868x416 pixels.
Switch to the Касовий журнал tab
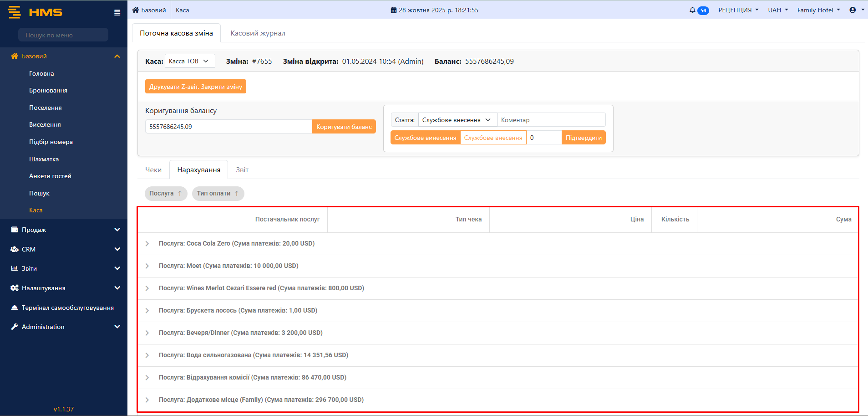[x=258, y=33]
